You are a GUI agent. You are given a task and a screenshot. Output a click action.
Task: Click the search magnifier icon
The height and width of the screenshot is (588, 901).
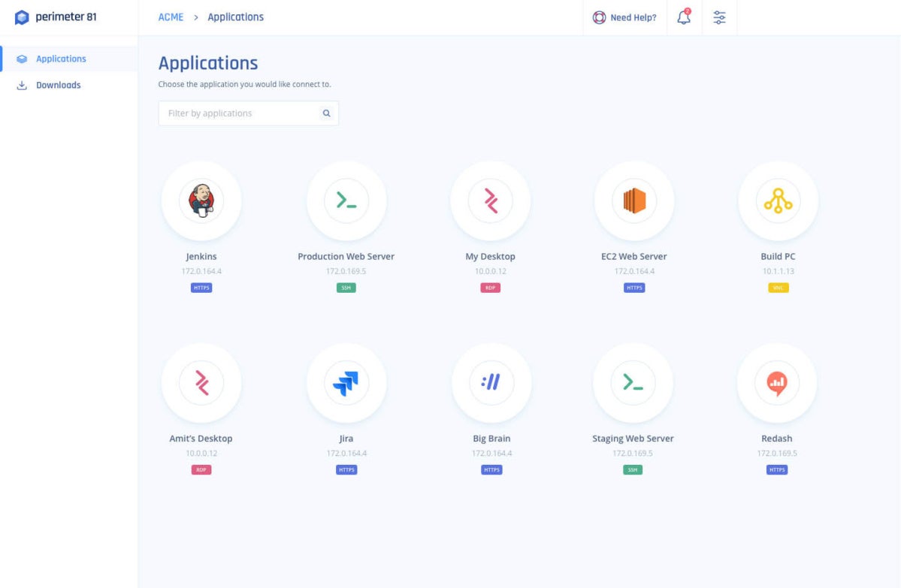(x=326, y=113)
